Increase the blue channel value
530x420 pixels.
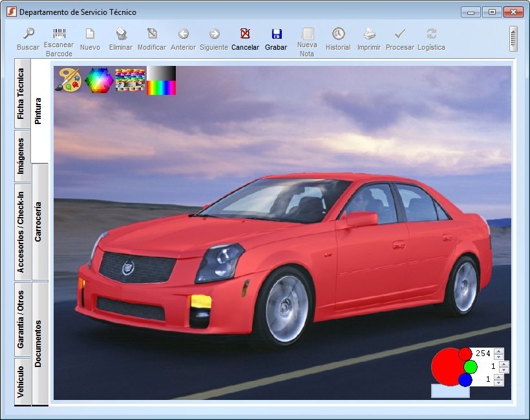coord(498,377)
